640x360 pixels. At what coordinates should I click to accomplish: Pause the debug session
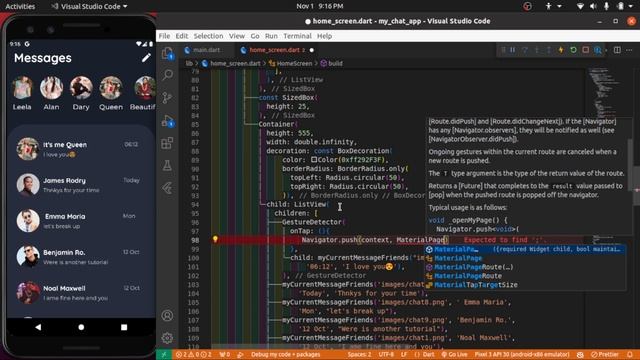513,50
